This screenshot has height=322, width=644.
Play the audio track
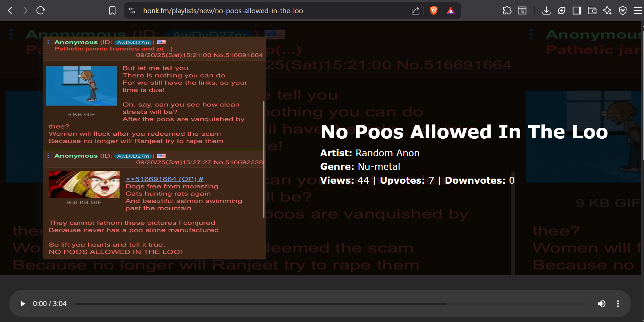click(x=23, y=304)
